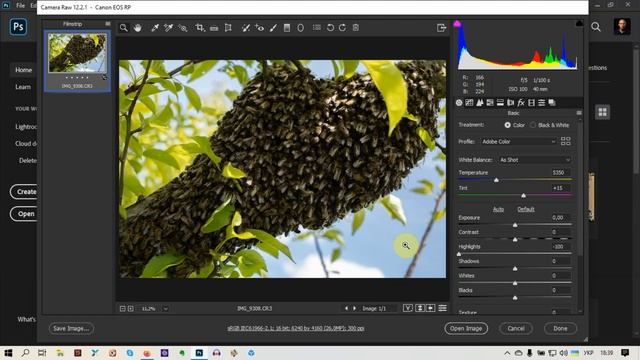640x360 pixels.
Task: Click the Tint slider handle
Action: tap(524, 196)
